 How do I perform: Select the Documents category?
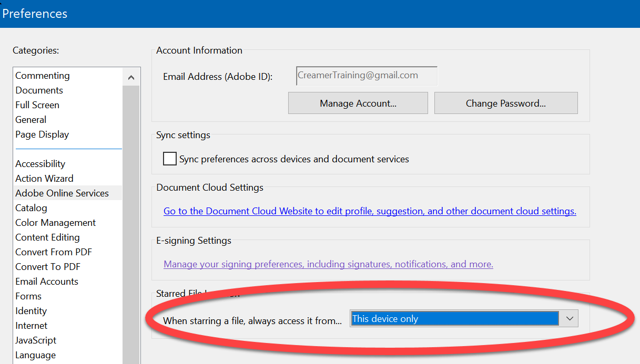(x=39, y=90)
